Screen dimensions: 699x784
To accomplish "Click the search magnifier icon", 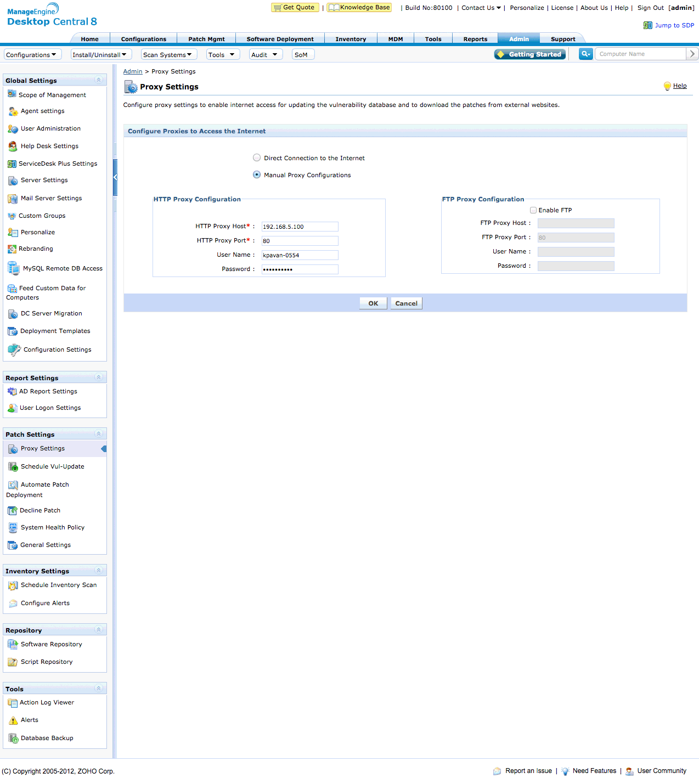I will click(x=585, y=54).
